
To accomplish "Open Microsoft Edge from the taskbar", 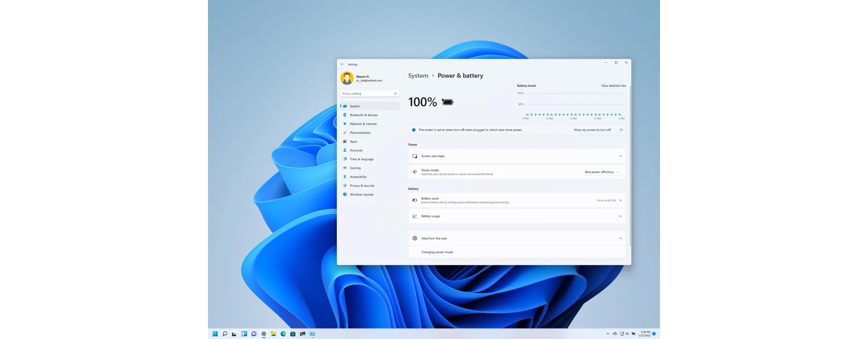I will [x=283, y=334].
